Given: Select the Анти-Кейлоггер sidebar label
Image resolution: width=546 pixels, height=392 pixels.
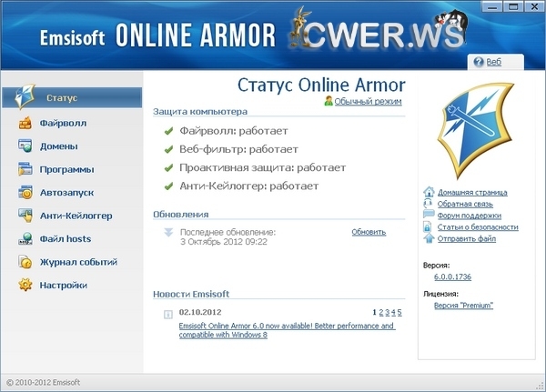Looking at the screenshot, I should tap(76, 216).
